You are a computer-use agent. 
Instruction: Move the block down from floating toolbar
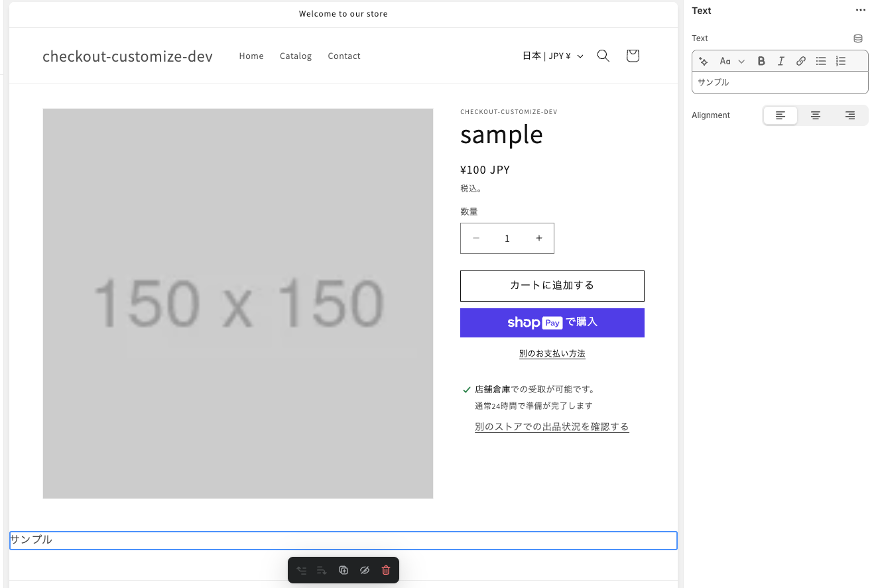tap(322, 570)
